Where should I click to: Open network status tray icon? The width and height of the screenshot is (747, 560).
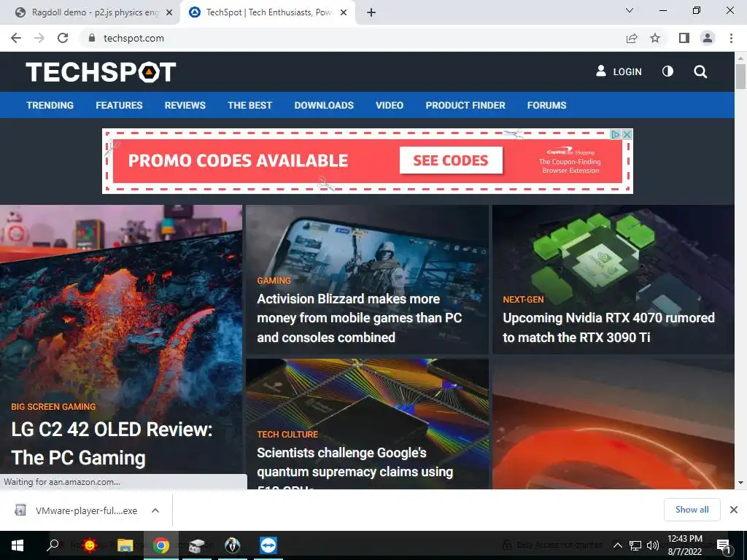pos(635,545)
